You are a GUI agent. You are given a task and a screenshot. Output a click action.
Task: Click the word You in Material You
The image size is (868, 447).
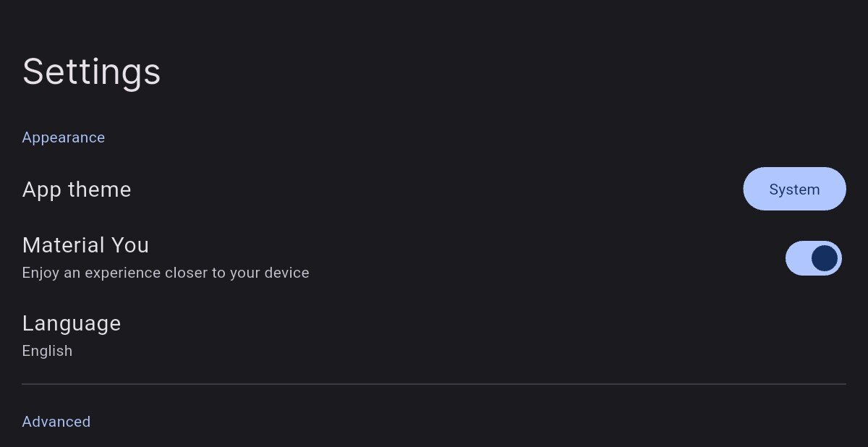click(x=130, y=245)
